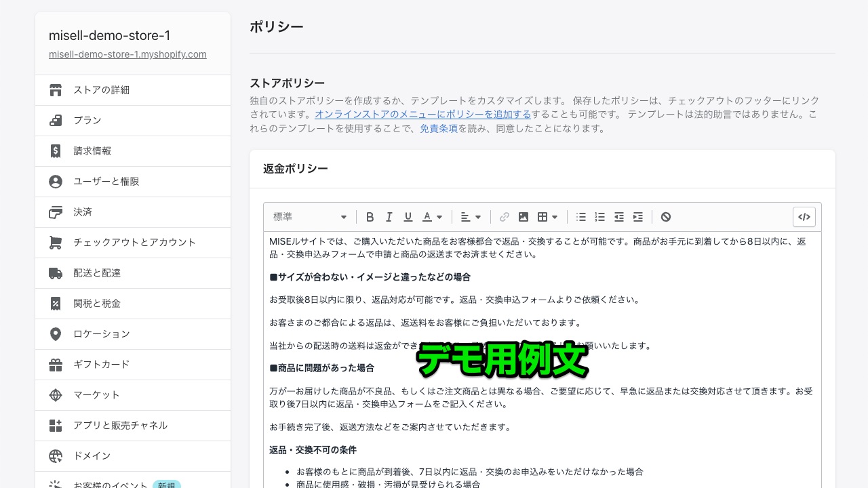Open the 標準 paragraph style dropdown
868x488 pixels.
310,217
